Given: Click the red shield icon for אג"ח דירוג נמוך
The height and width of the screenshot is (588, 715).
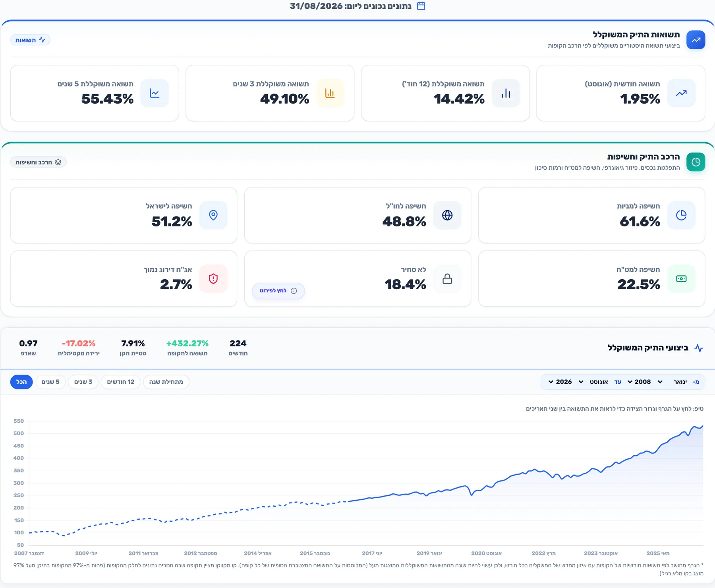Looking at the screenshot, I should point(213,279).
